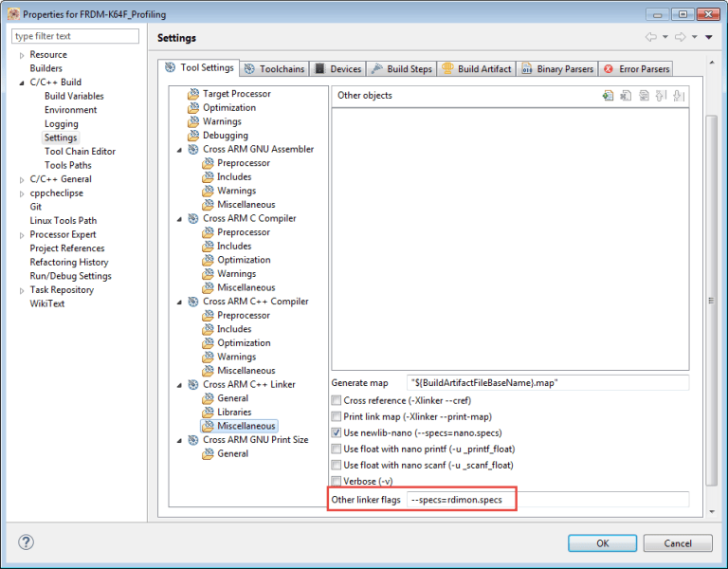Click the Build Artifact trophy icon
The width and height of the screenshot is (728, 569).
[x=447, y=68]
